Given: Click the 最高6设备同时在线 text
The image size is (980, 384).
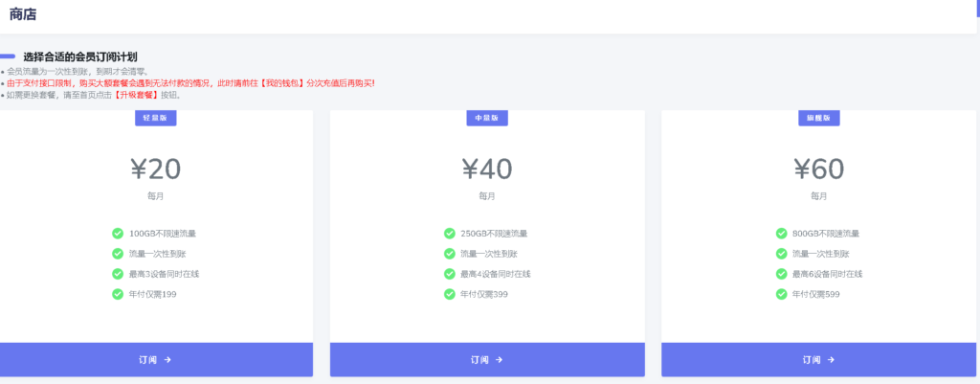Looking at the screenshot, I should [x=828, y=274].
